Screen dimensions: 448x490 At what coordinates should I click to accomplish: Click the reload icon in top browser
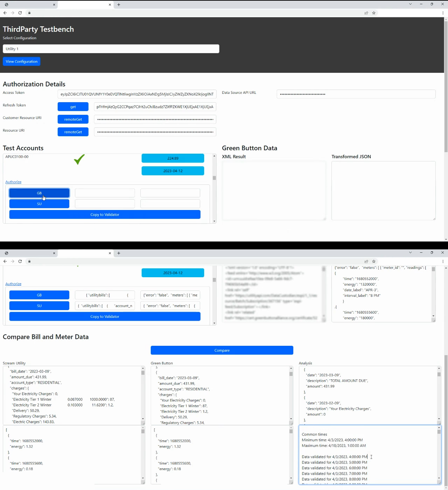coord(20,13)
